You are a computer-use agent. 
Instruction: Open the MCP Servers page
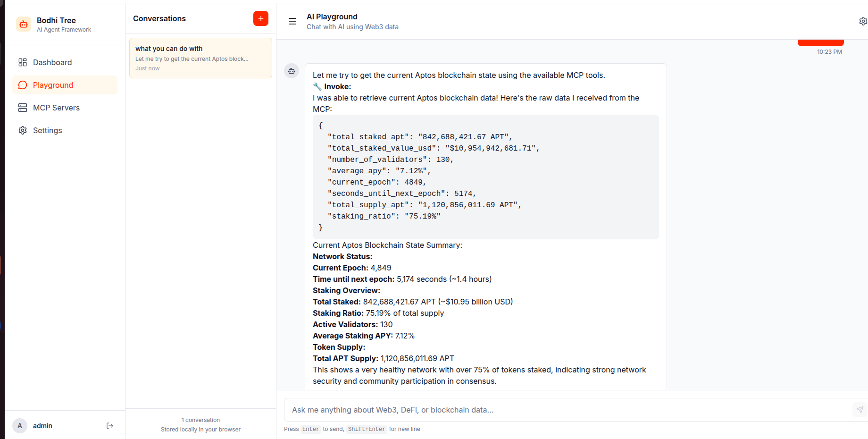[x=65, y=108]
